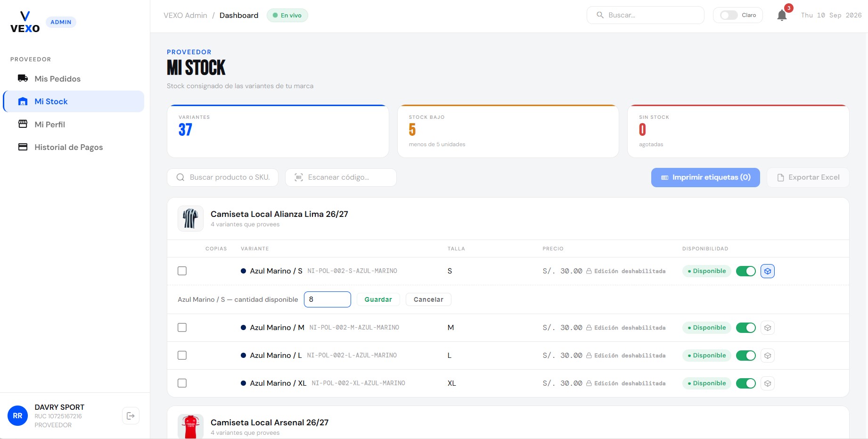
Task: Click SKU NI-POL-002-XL-AZUL-MARINO
Action: tap(359, 383)
